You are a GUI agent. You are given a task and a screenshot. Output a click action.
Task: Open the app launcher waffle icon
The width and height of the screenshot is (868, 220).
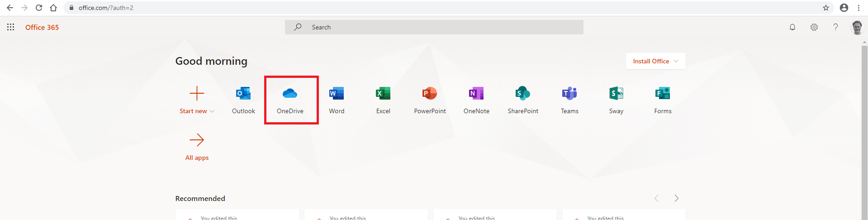click(11, 27)
